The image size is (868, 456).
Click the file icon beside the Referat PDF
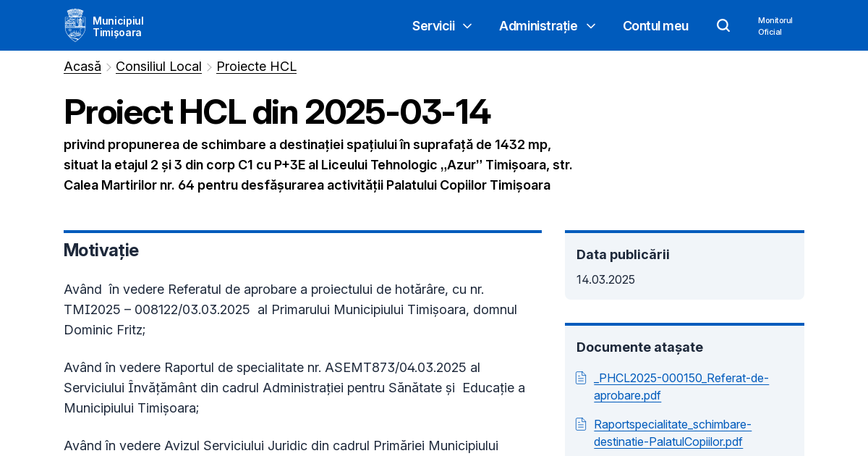pos(581,377)
